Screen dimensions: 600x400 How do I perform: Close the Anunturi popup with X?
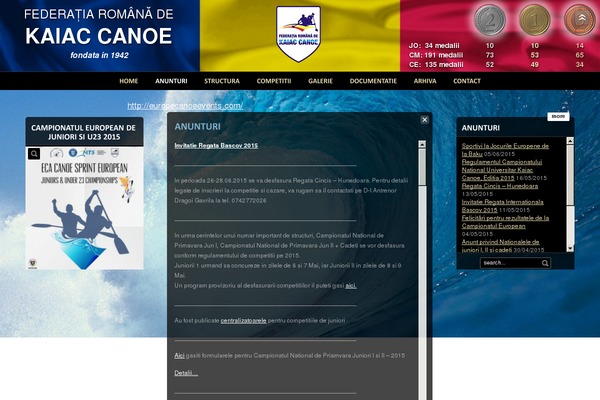point(424,120)
